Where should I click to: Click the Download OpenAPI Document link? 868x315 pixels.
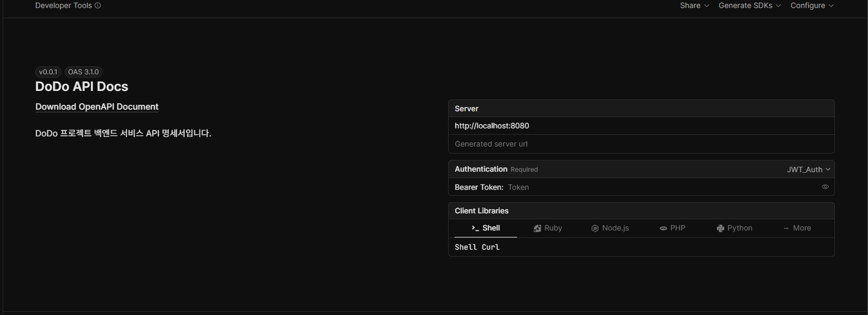tap(97, 107)
